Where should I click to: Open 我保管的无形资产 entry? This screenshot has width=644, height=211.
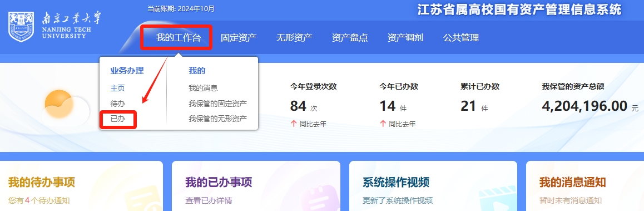(217, 119)
